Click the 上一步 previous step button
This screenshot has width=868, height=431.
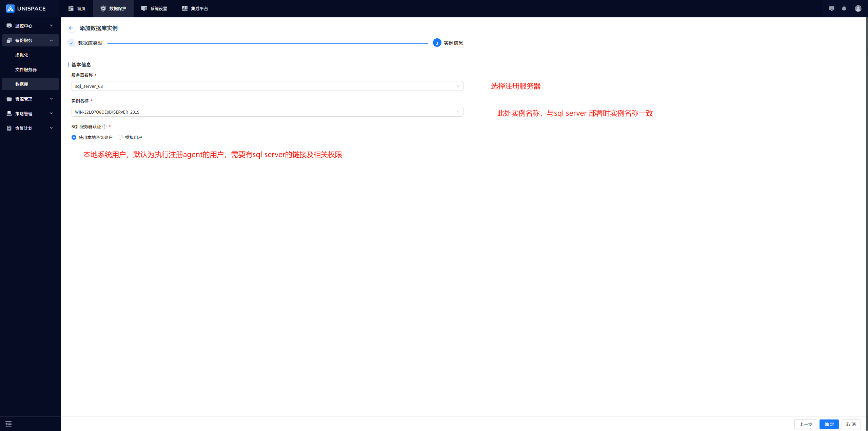(806, 424)
